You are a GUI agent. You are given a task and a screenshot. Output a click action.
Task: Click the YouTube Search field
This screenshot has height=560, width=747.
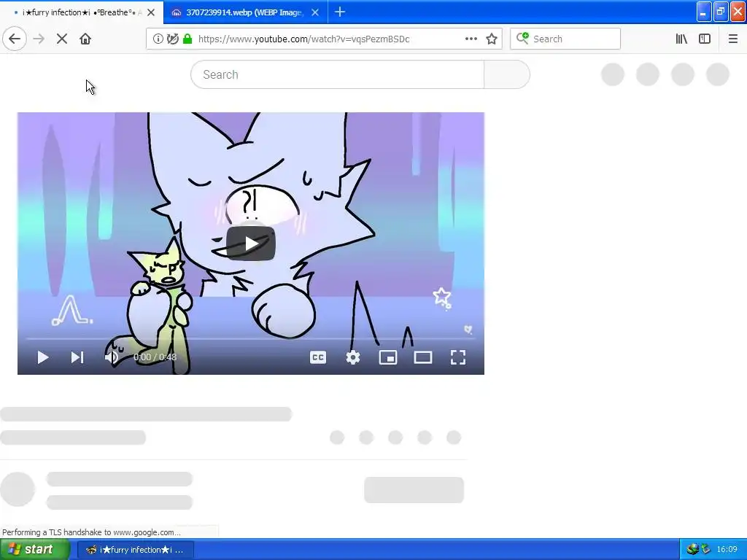[x=337, y=75]
